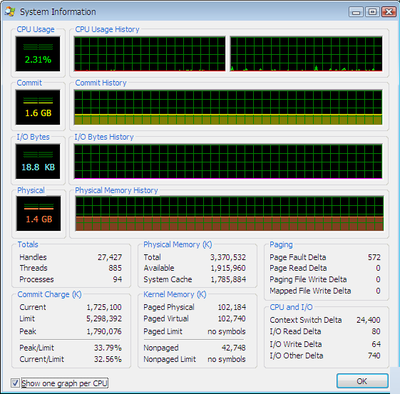Click the Physical 1.4 GB gauge
The width and height of the screenshot is (400, 394).
point(39,214)
